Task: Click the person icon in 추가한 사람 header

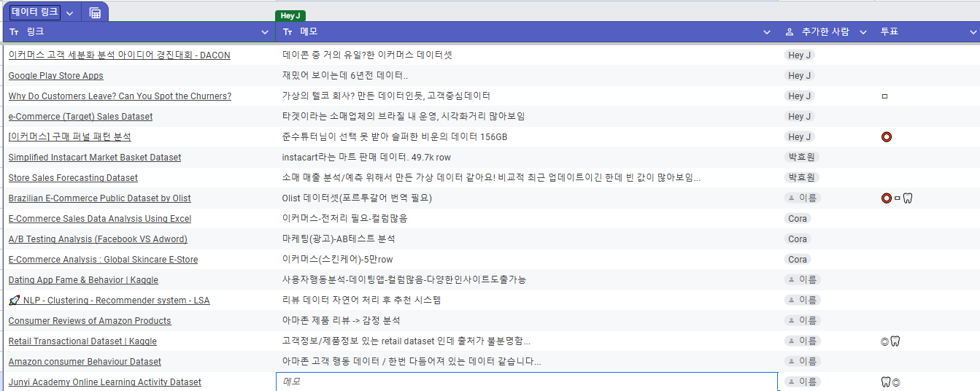Action: (790, 32)
